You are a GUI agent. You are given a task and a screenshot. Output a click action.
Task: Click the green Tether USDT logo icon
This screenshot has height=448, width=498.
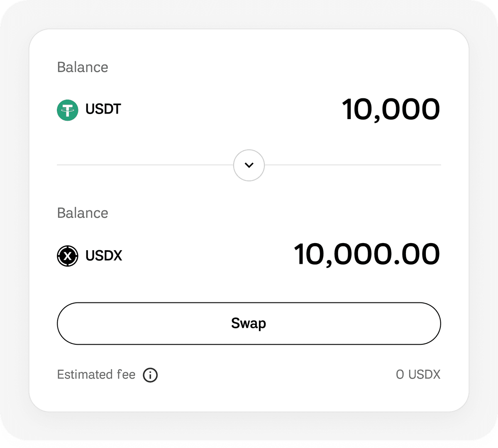click(x=68, y=110)
